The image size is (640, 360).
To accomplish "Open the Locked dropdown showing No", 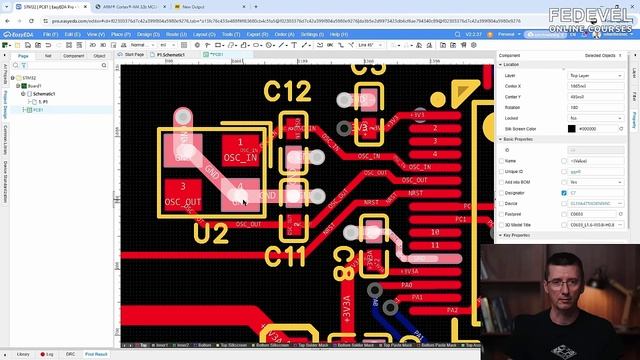I will point(596,118).
